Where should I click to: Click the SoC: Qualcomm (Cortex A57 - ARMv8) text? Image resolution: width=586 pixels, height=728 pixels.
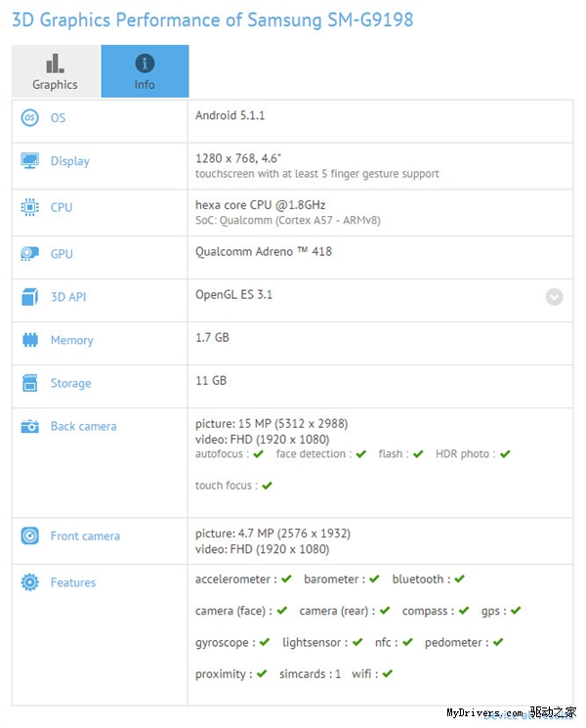tap(288, 220)
